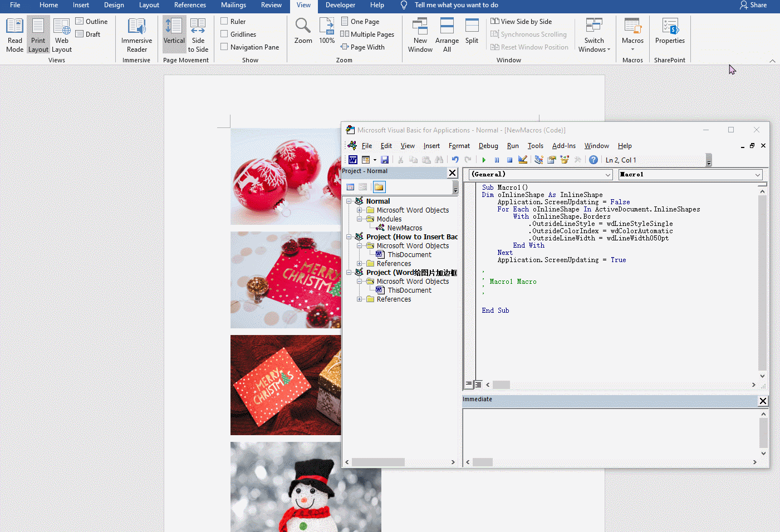Click Split in the Window group
The height and width of the screenshot is (532, 780).
point(472,31)
